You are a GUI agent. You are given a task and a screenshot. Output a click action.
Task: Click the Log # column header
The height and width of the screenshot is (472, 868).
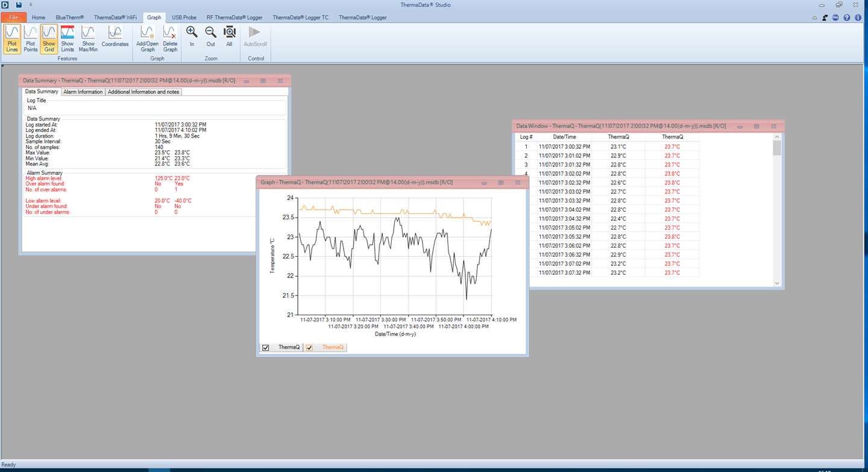click(526, 137)
